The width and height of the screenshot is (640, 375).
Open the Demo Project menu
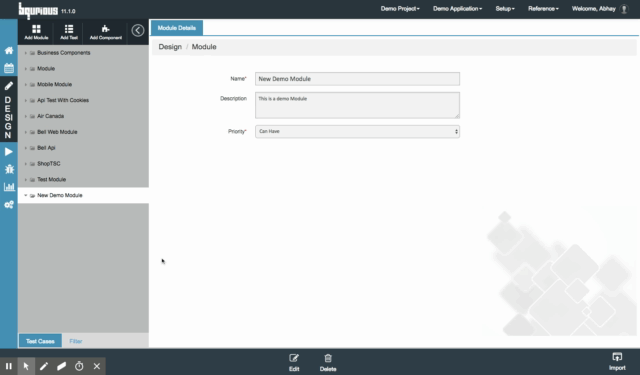(400, 9)
